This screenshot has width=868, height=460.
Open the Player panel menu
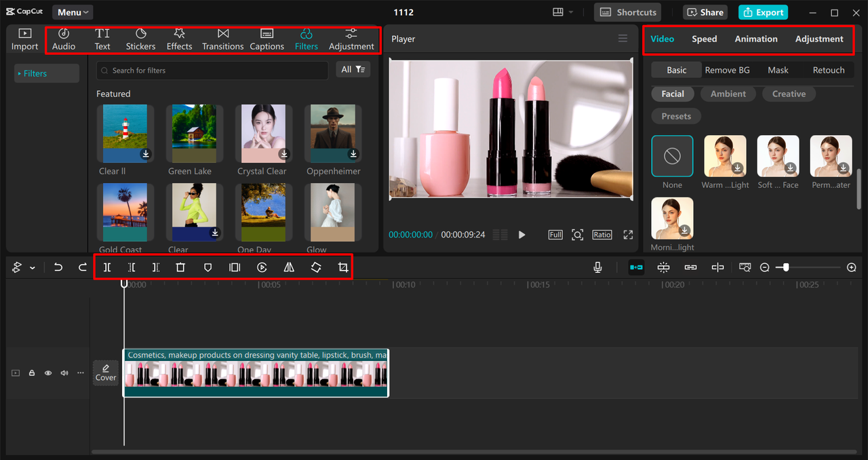[x=623, y=39]
